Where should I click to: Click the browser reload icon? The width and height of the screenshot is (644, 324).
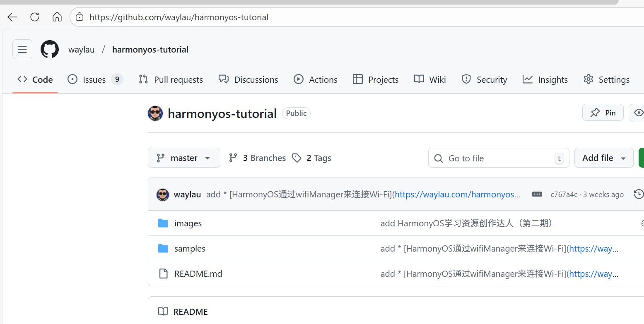point(35,17)
